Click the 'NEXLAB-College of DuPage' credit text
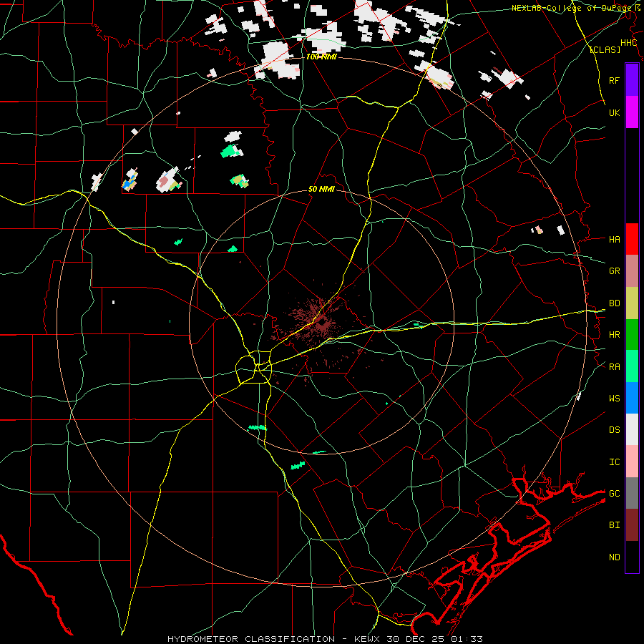The image size is (644, 644). click(571, 8)
